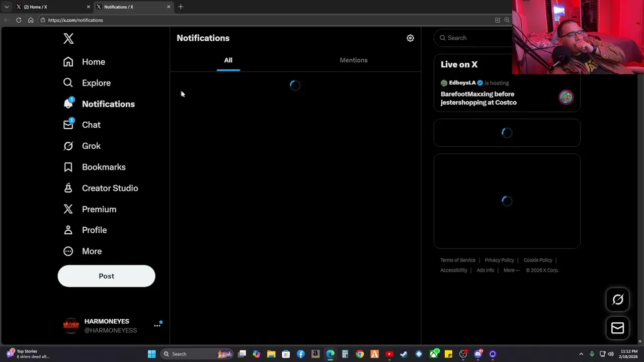Viewport: 644px width, 362px height.
Task: Close the Home / X browser tab
Action: [x=89, y=7]
